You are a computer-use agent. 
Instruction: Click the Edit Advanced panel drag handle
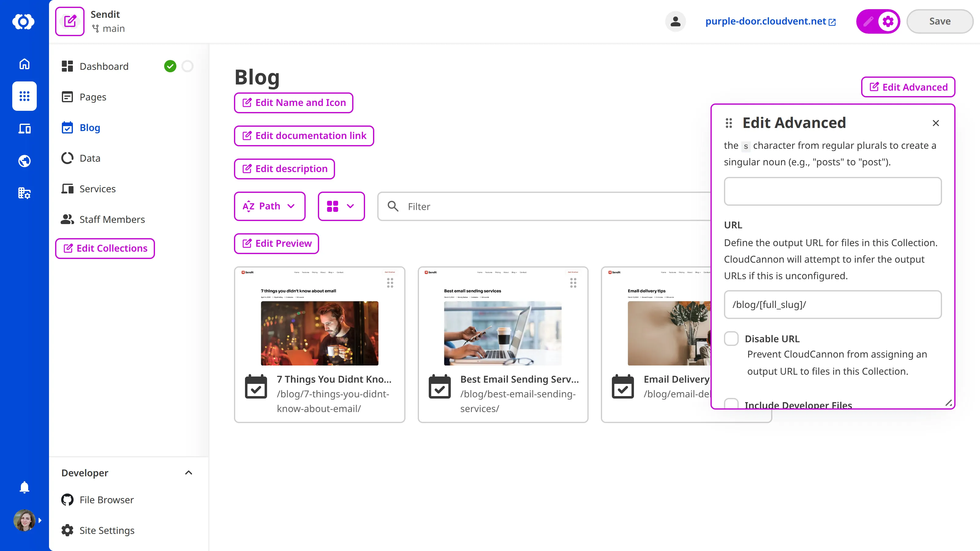click(729, 123)
